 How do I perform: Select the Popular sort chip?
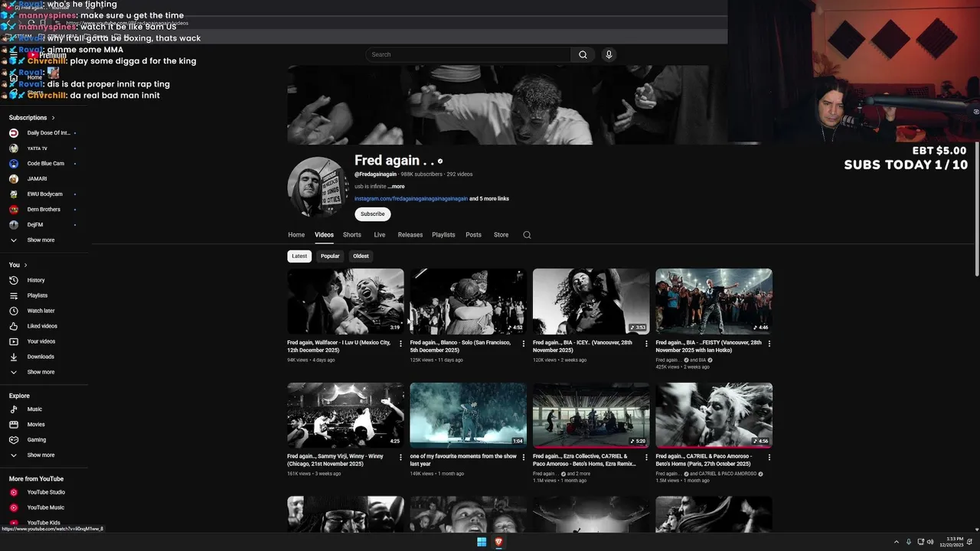[330, 256]
